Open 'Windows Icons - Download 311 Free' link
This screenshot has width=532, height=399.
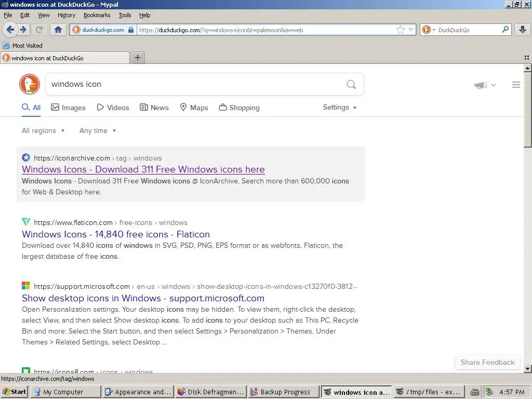[x=143, y=169]
